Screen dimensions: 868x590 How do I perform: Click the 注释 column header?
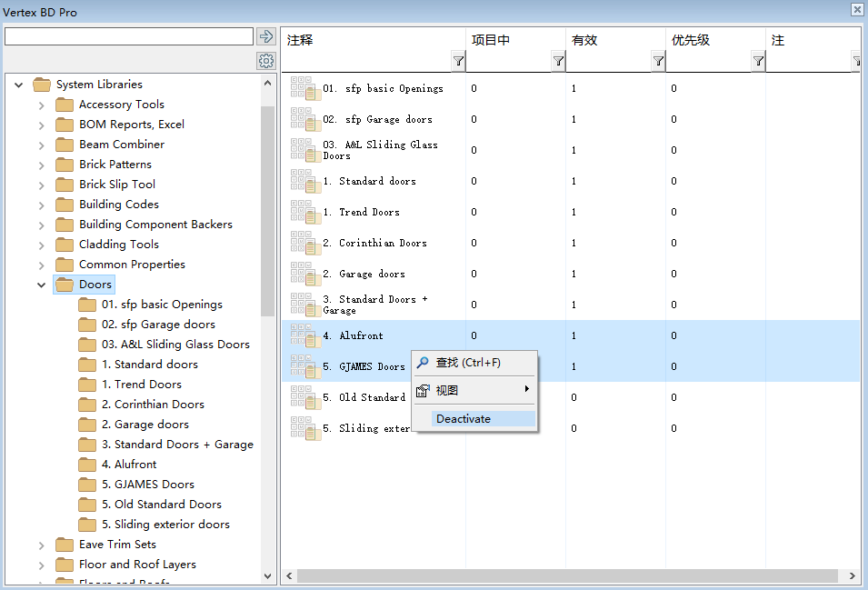[300, 40]
